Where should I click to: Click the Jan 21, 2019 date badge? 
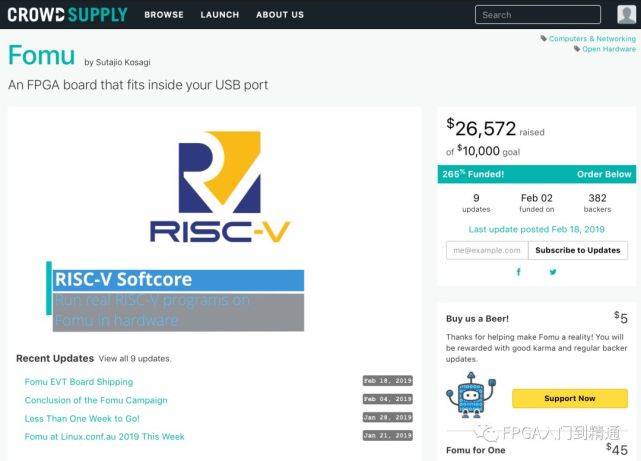[388, 435]
